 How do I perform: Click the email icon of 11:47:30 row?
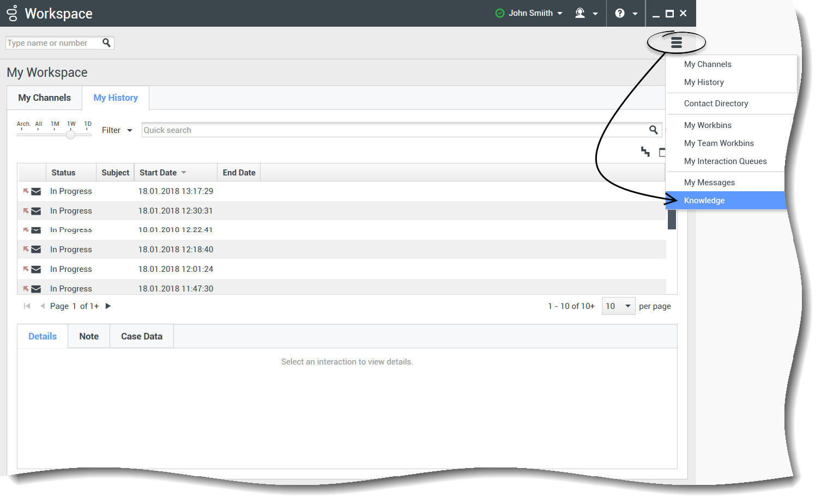coord(36,289)
